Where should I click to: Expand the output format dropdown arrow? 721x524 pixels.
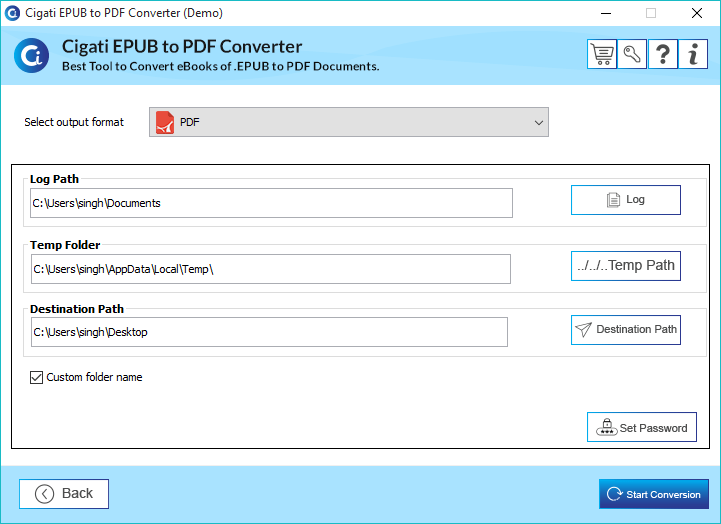tap(538, 123)
